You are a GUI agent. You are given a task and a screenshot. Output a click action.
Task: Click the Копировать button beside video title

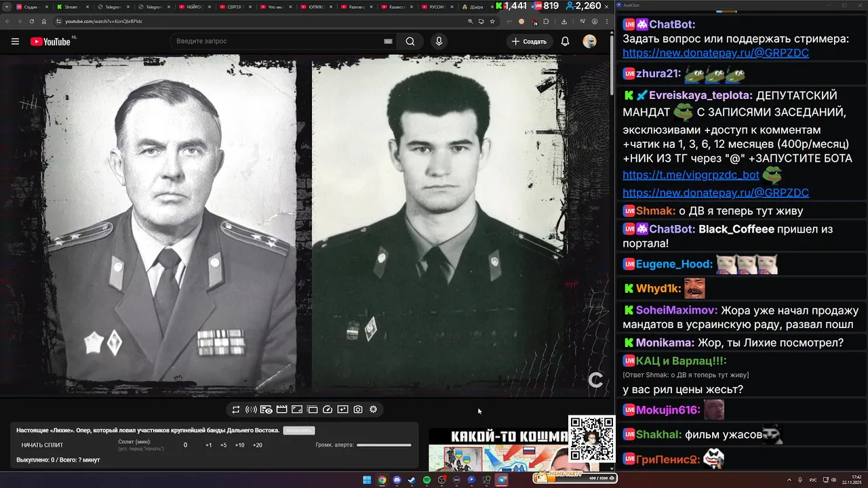coord(299,430)
